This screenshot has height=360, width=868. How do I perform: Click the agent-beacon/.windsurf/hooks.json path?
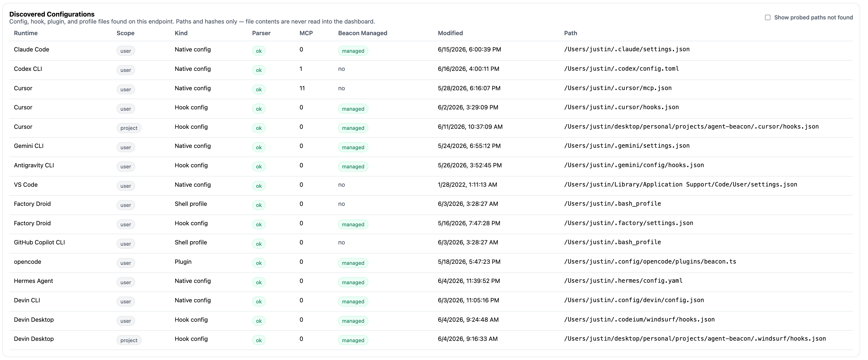coord(695,339)
